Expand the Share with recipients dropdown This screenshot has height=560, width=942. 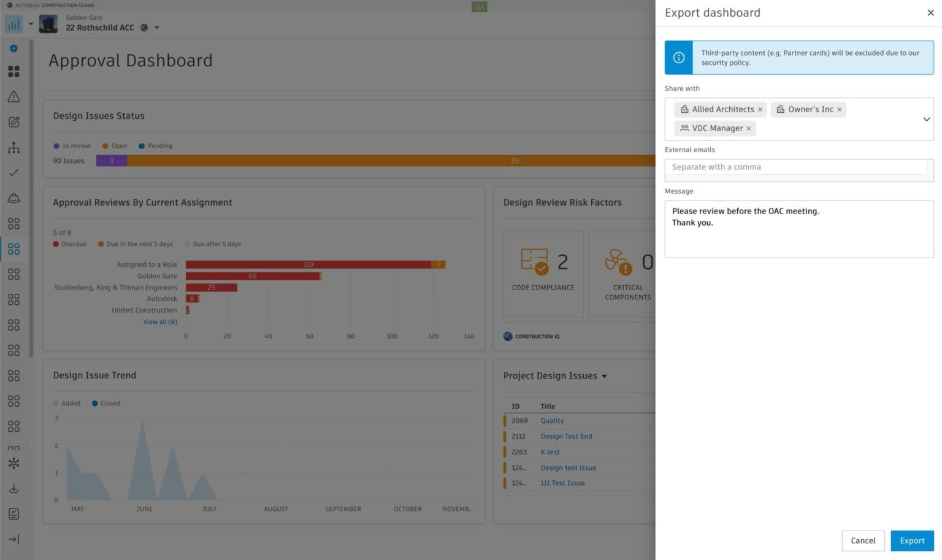(926, 119)
